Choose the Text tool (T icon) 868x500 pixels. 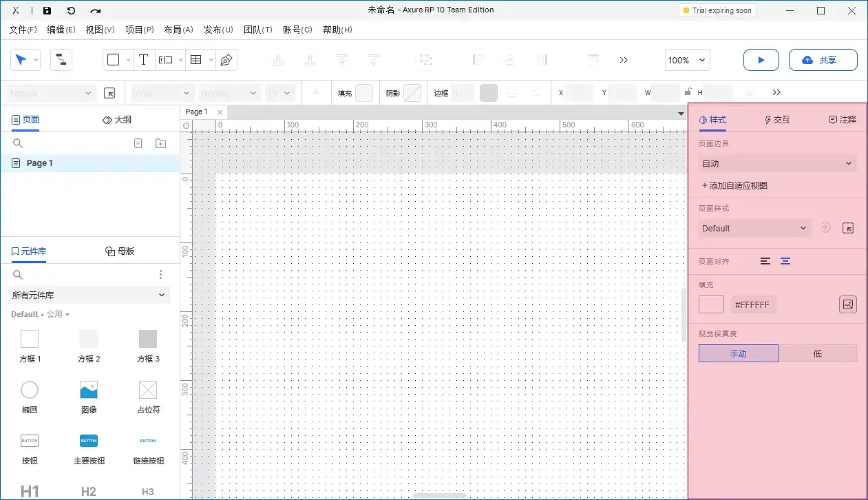click(143, 60)
